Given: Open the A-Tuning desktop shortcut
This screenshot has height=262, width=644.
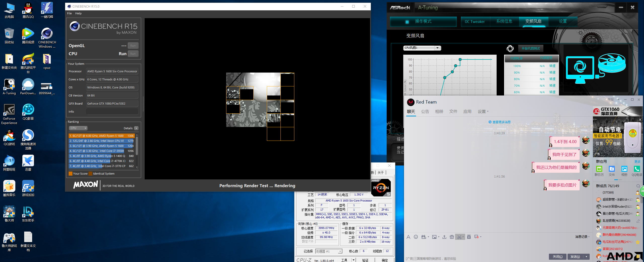Looking at the screenshot, I should tap(9, 87).
